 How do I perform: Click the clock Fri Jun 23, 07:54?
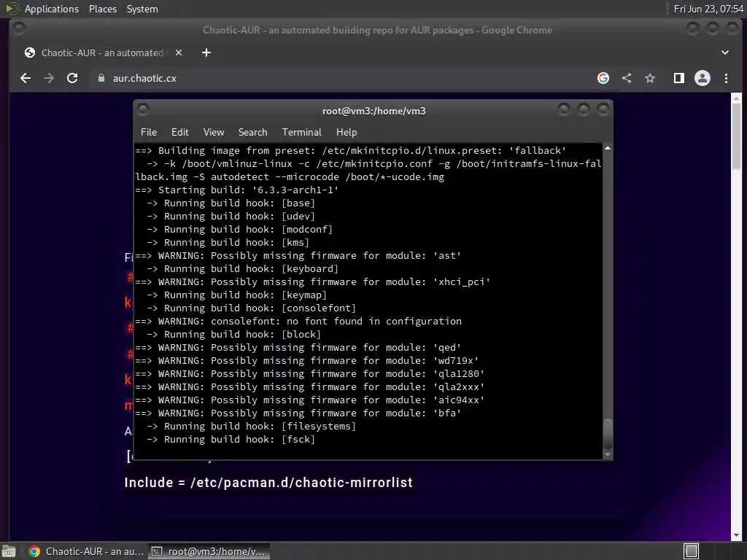point(708,9)
